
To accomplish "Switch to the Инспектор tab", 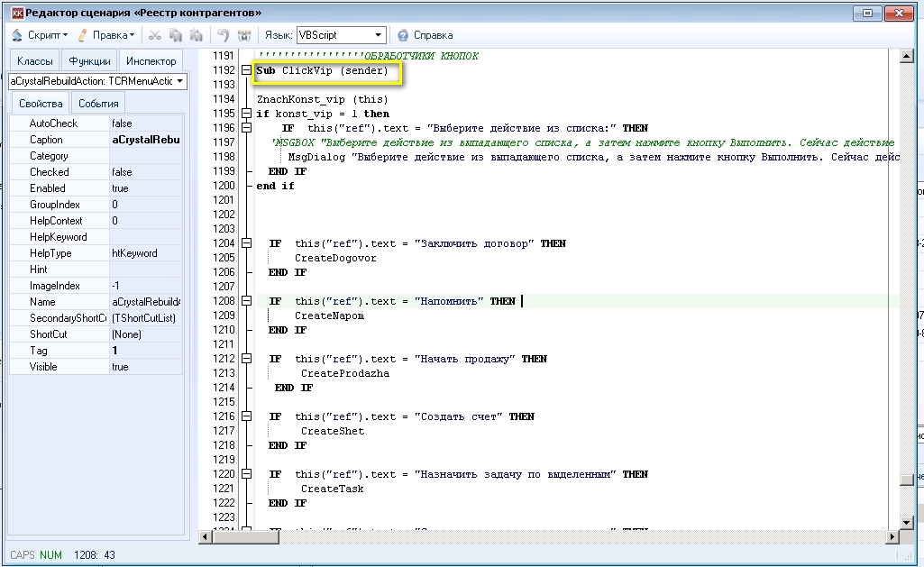I will point(151,61).
